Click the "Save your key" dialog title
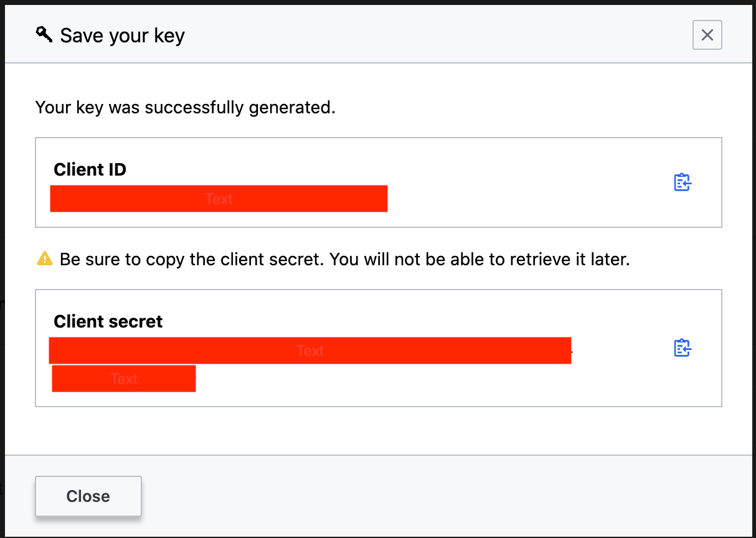 [122, 35]
